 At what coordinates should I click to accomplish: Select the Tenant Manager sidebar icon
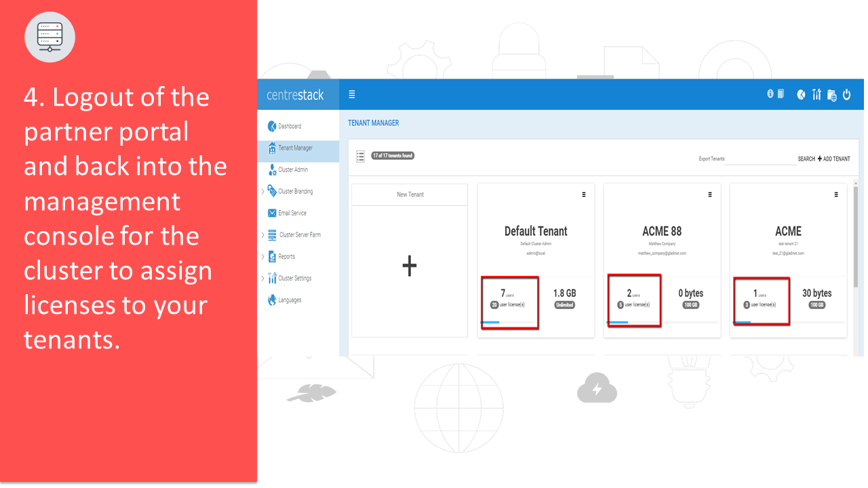click(x=272, y=148)
